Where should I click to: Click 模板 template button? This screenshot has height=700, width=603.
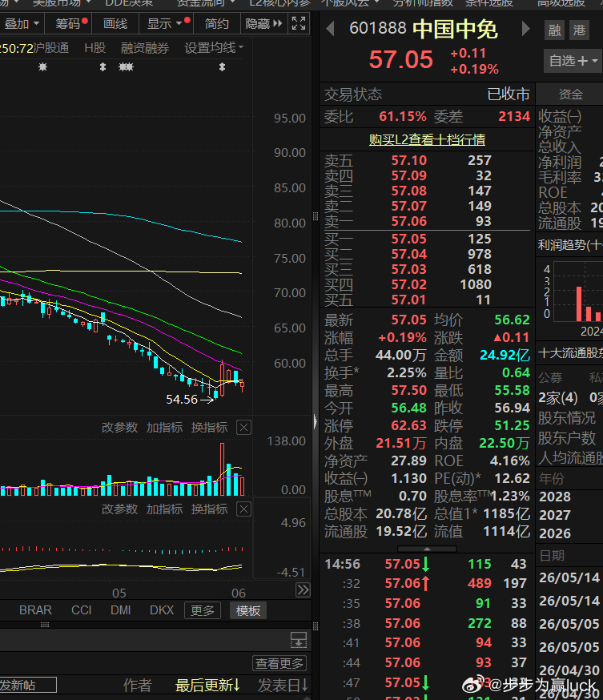click(248, 610)
